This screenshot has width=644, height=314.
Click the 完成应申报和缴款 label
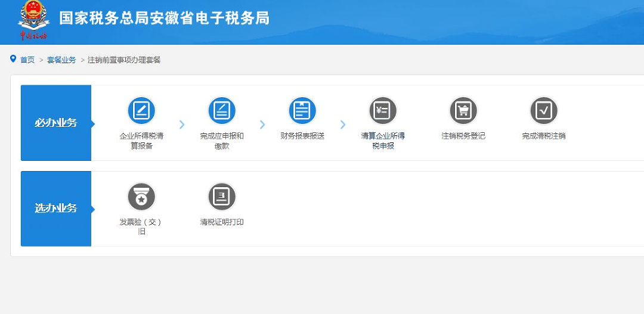click(222, 141)
